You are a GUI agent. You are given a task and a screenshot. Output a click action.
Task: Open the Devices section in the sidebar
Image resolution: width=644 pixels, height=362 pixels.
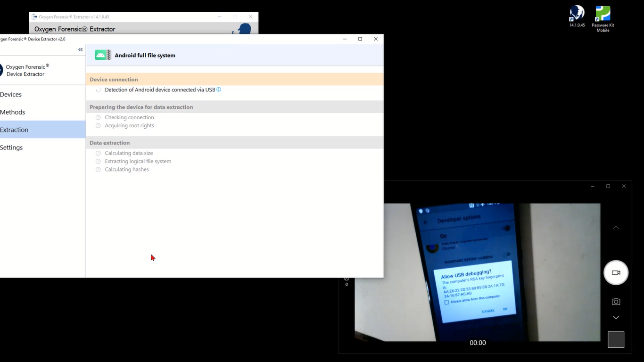42,94
